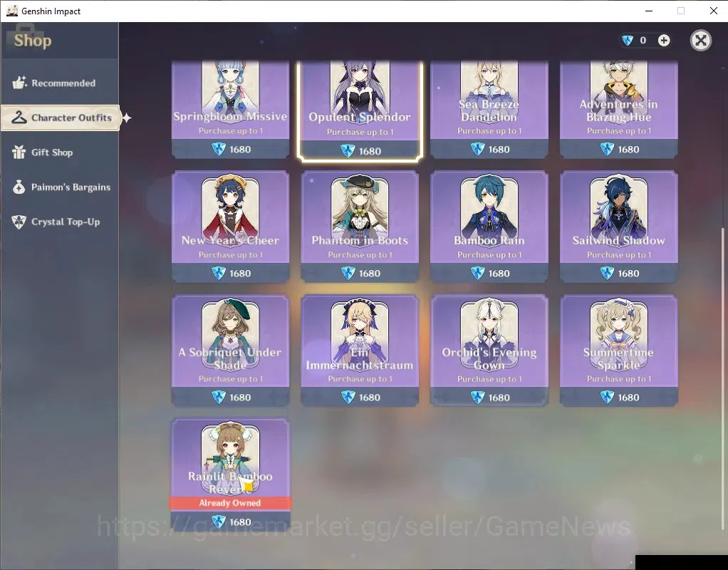Viewport: 728px width, 570px height.
Task: Select the Sailwind Shadow outfit card
Action: point(619,227)
